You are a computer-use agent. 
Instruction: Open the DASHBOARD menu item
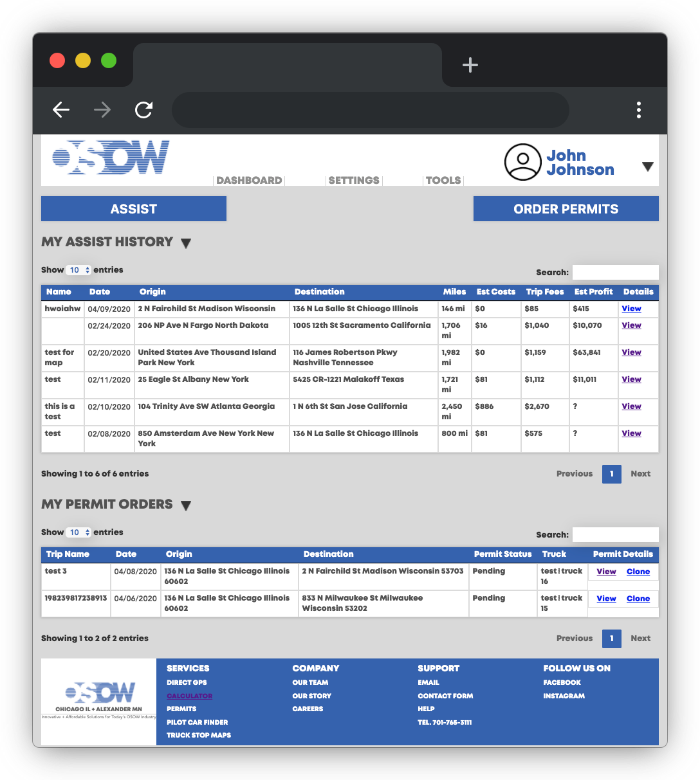pos(248,181)
